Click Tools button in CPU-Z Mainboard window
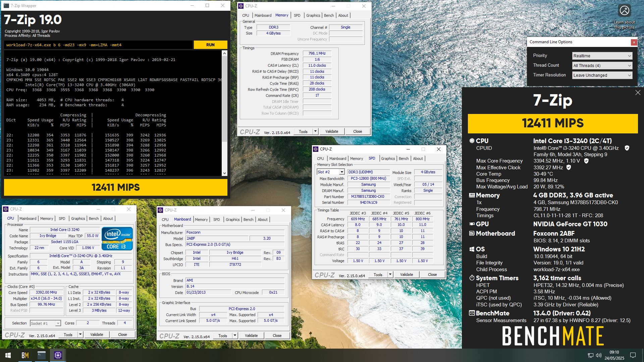644x362 pixels. [x=223, y=336]
